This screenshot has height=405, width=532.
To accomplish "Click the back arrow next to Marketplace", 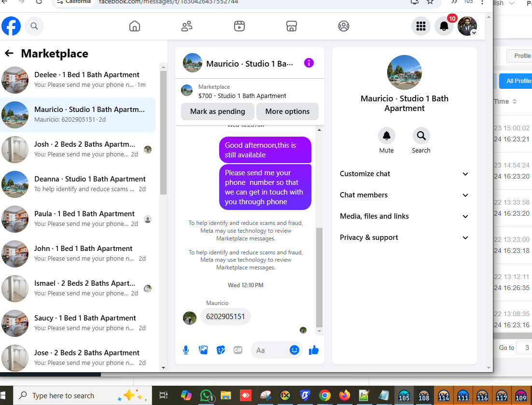I will click(x=9, y=53).
